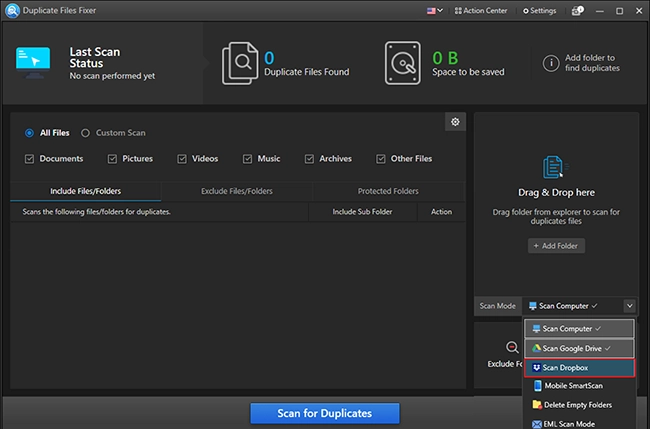Image resolution: width=650 pixels, height=429 pixels.
Task: Choose Mobile SmartScan option
Action: pyautogui.click(x=579, y=385)
